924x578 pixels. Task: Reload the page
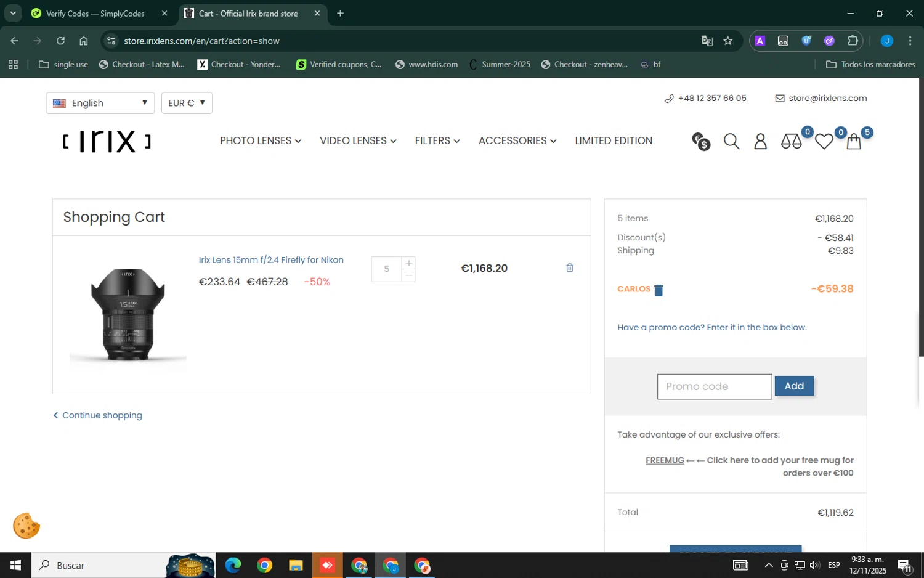(60, 41)
